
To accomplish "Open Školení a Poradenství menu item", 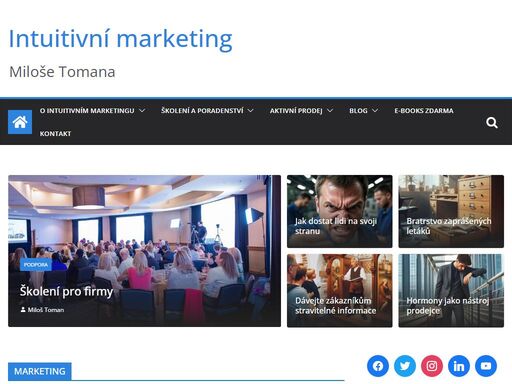I will click(202, 111).
